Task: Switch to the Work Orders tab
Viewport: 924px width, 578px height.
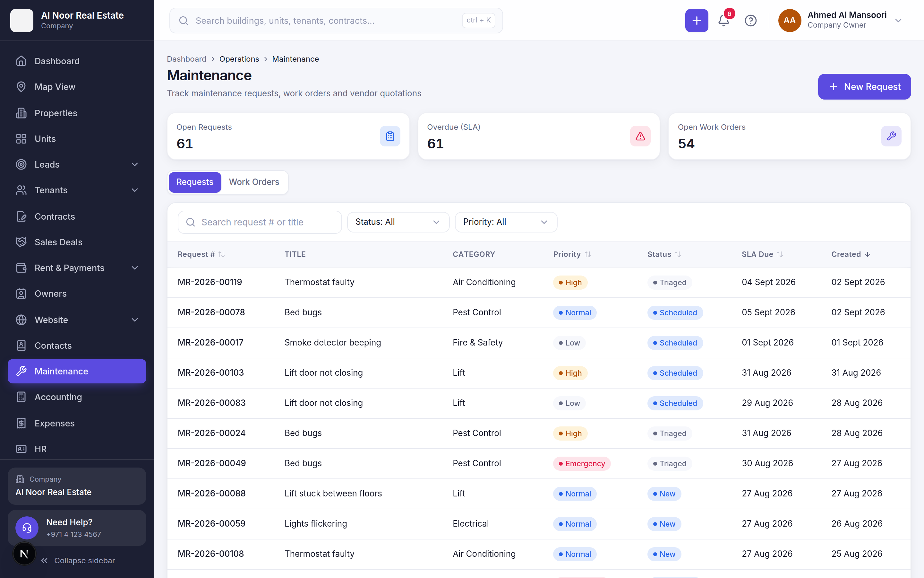Action: 254,182
